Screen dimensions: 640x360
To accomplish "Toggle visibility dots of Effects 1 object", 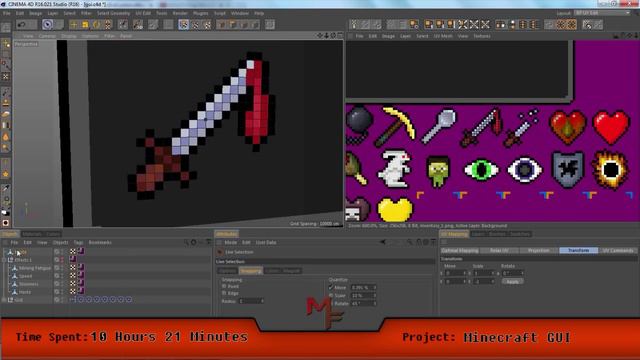I will (x=62, y=260).
